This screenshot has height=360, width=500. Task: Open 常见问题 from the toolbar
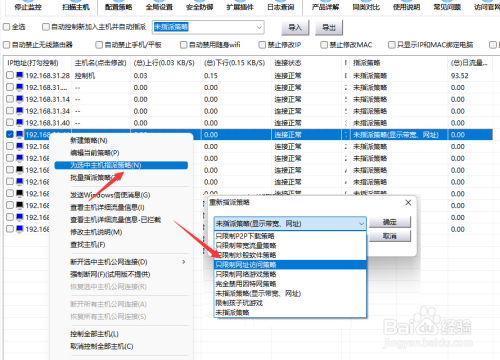447,7
